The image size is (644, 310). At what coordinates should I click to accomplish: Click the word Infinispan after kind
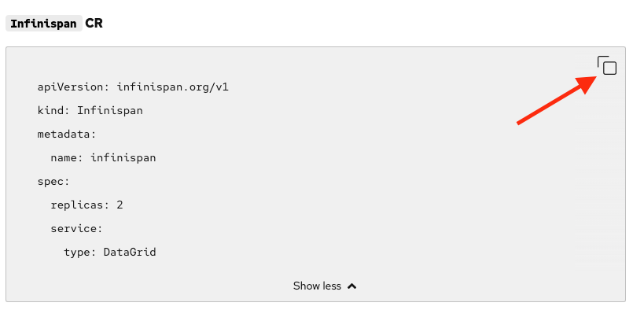coord(110,111)
